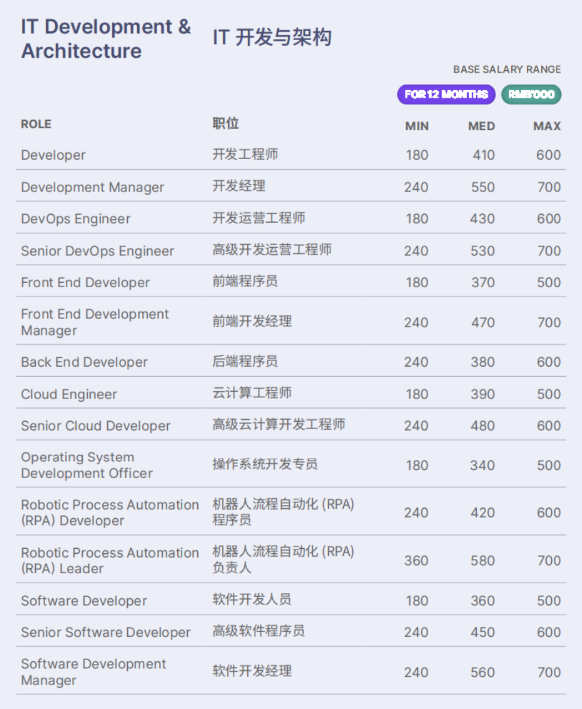Select the Cloud Engineer role
The width and height of the screenshot is (582, 709).
tap(69, 394)
